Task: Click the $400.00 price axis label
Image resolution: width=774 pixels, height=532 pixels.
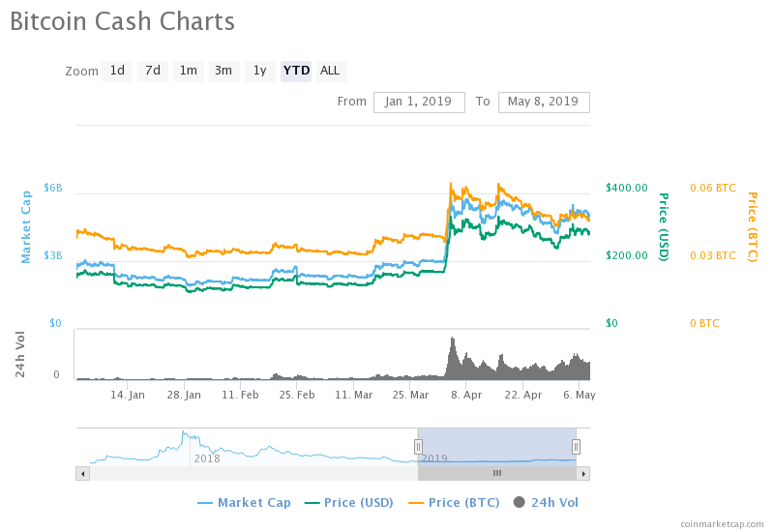Action: (x=627, y=188)
